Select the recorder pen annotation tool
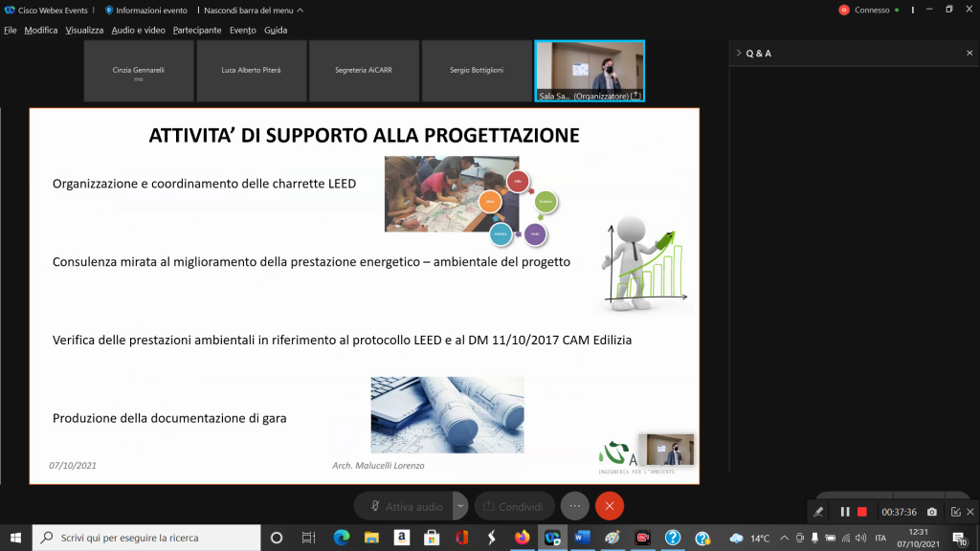980x551 pixels. click(x=818, y=512)
